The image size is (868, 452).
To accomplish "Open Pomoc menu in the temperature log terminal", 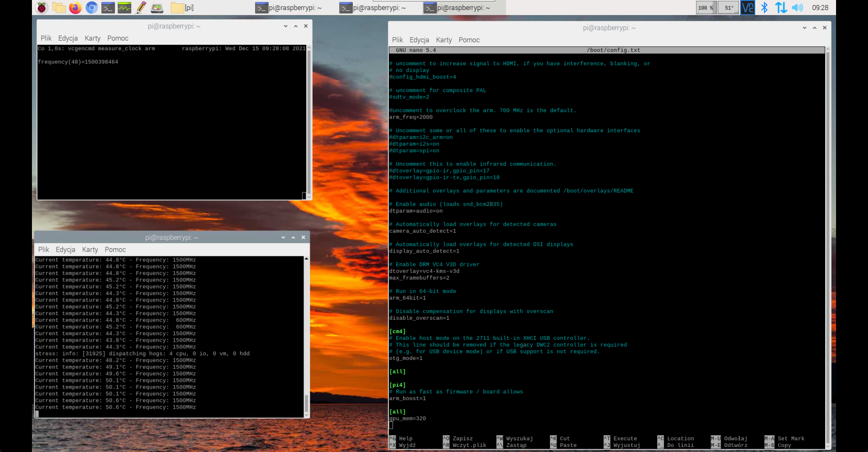I will click(x=115, y=249).
